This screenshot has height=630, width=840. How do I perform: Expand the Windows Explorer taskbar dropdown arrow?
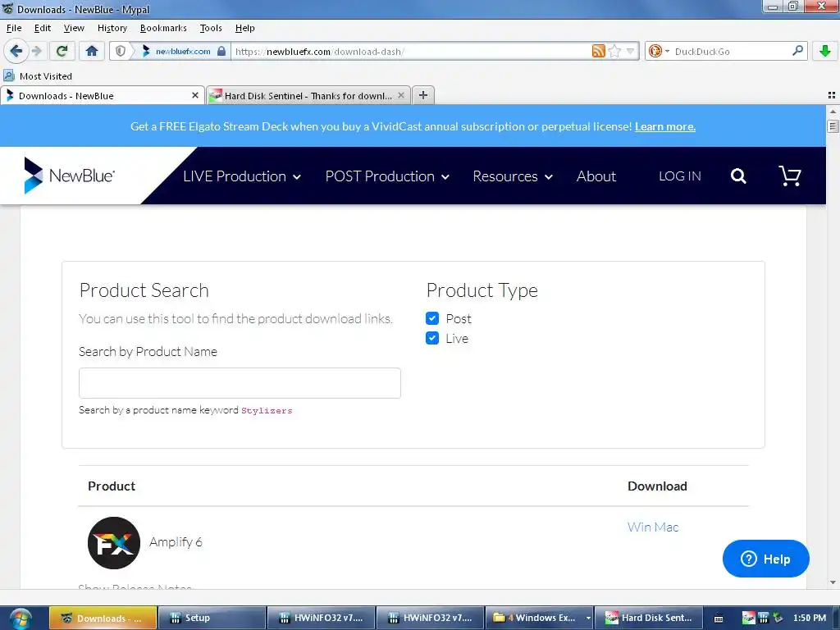point(588,619)
